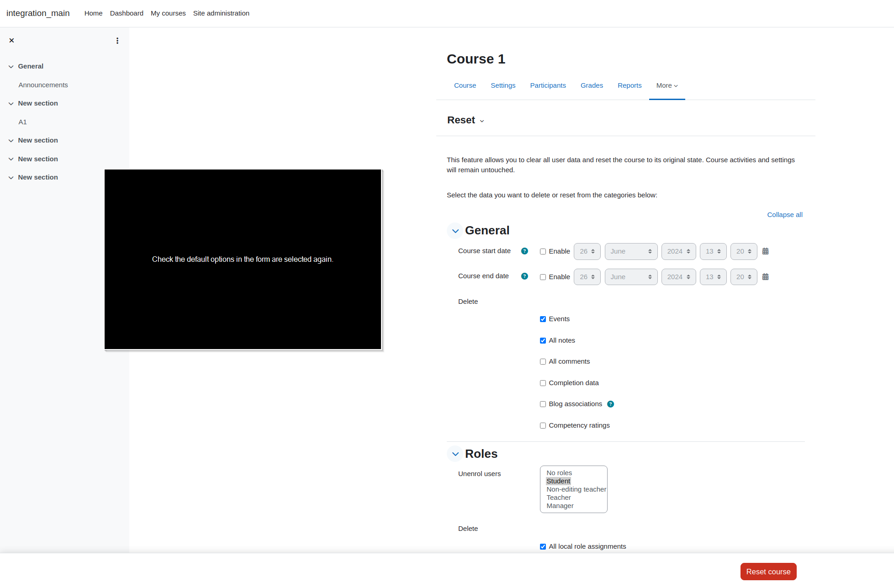
Task: Switch to the Participants tab
Action: pos(548,85)
